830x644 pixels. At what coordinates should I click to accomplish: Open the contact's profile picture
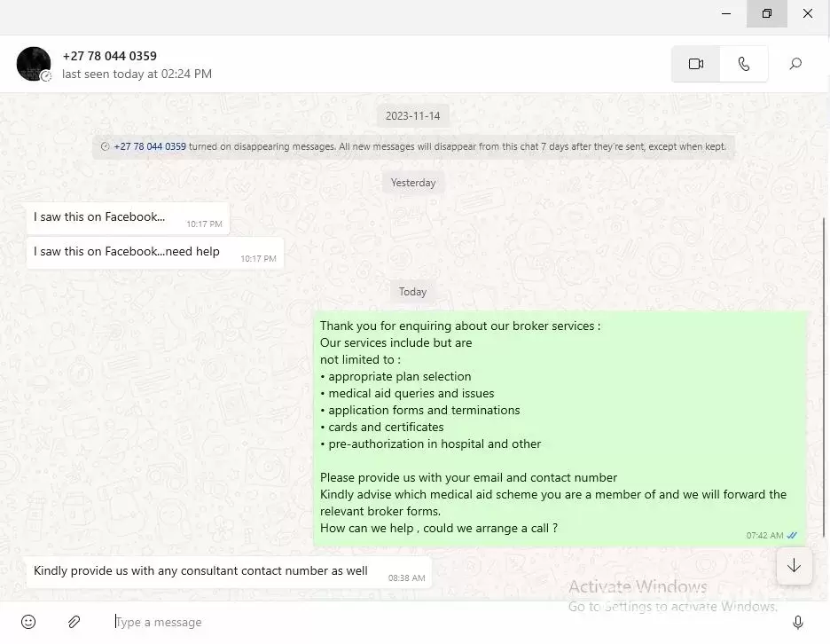[x=34, y=64]
